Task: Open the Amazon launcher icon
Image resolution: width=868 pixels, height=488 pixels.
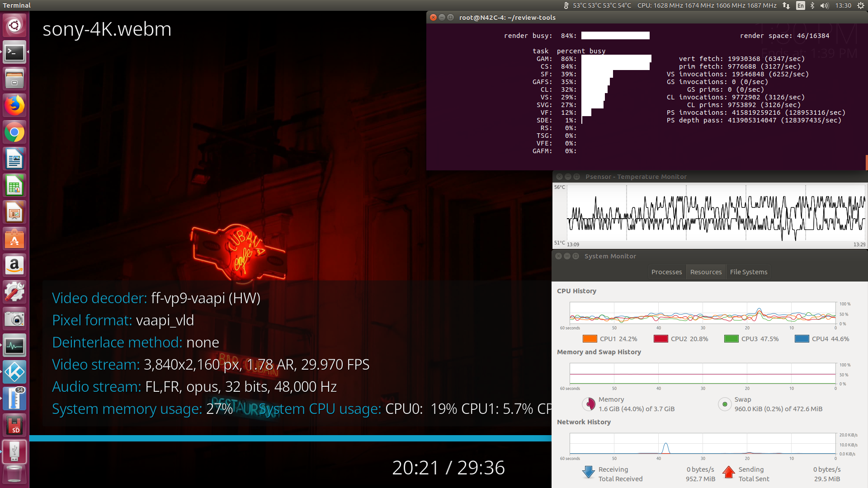Action: 14,265
